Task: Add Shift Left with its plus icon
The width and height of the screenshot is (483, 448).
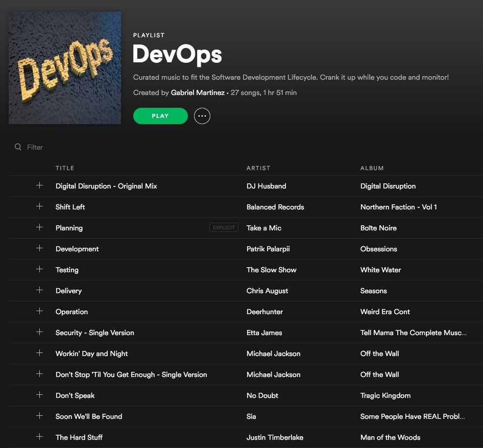Action: coord(39,206)
